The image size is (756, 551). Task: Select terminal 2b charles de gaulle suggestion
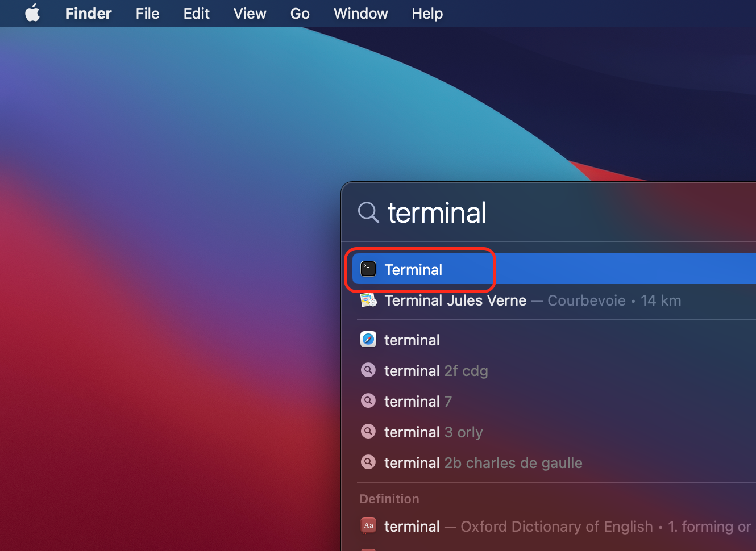point(554,463)
